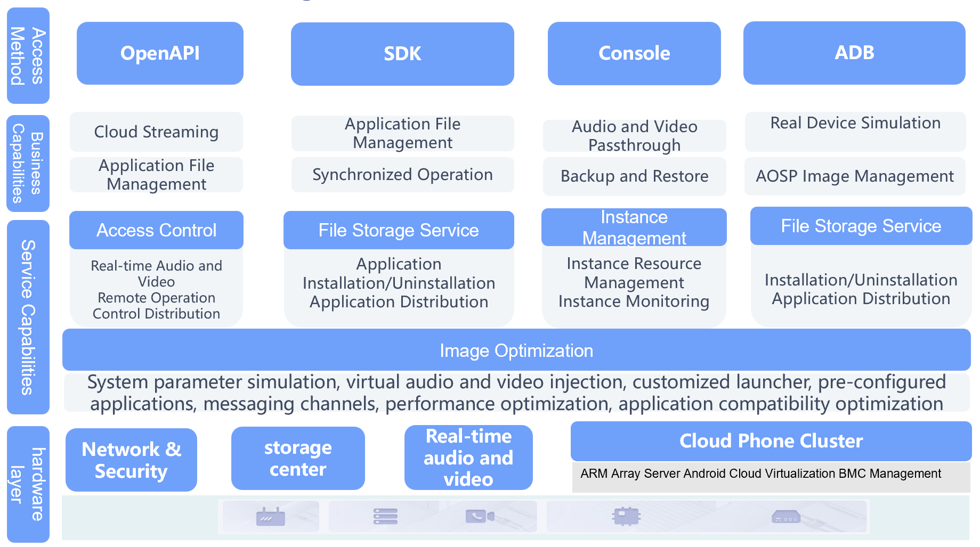Viewport: 980px width, 547px height.
Task: Select the Cloud Streaming capability box
Action: [x=156, y=132]
